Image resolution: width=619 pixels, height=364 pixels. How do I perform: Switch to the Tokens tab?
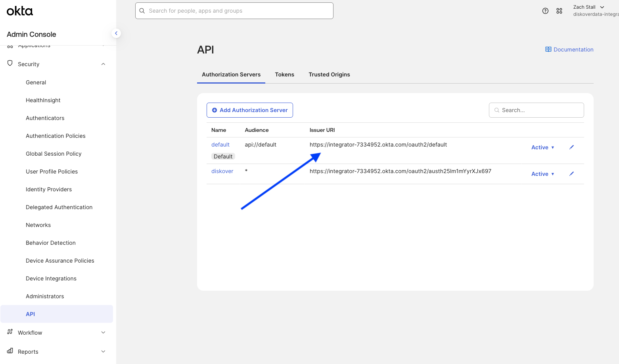pyautogui.click(x=285, y=74)
